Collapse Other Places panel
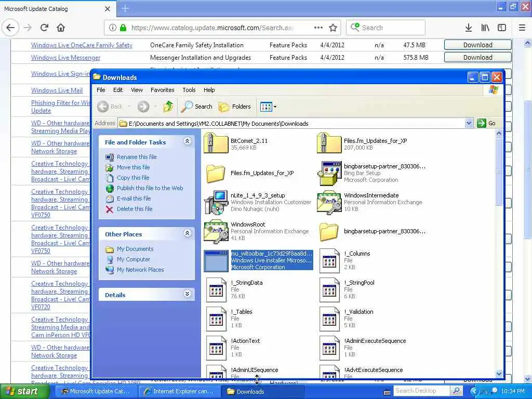Viewport: 532px width, 399px height. tap(187, 233)
